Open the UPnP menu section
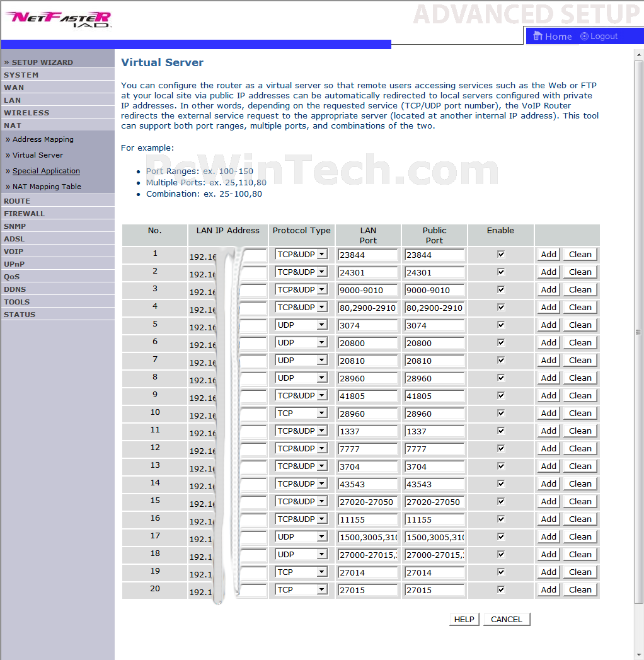Screen dimensions: 644x660 (14, 264)
